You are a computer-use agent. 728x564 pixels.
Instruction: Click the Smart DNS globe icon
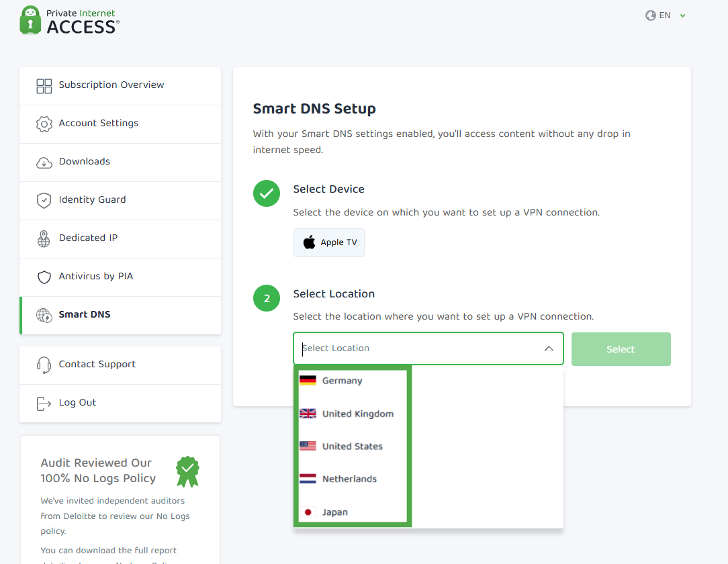pyautogui.click(x=44, y=315)
